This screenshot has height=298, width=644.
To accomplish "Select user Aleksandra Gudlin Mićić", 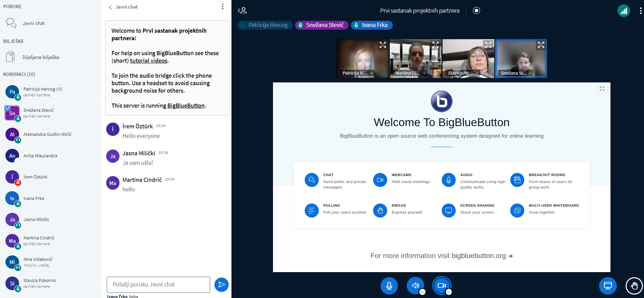I will [x=50, y=135].
